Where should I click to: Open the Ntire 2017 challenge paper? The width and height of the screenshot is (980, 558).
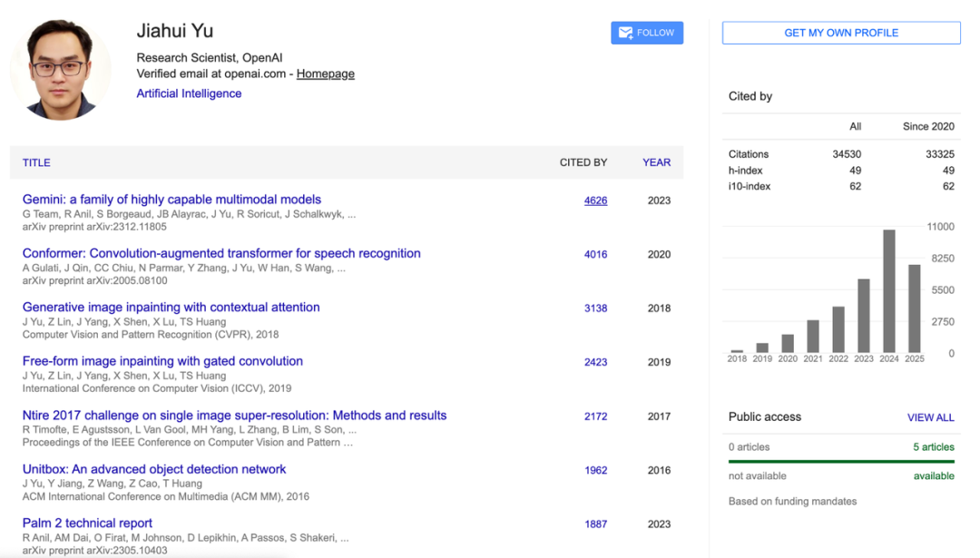[234, 416]
